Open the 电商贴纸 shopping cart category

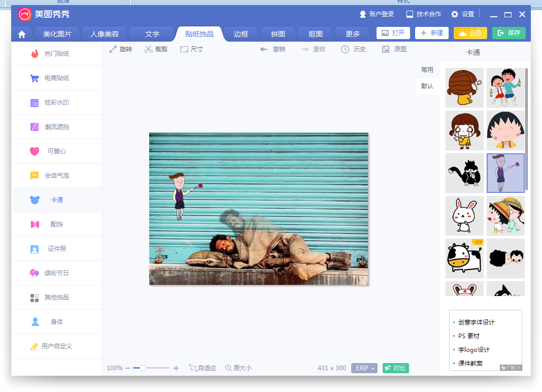57,78
